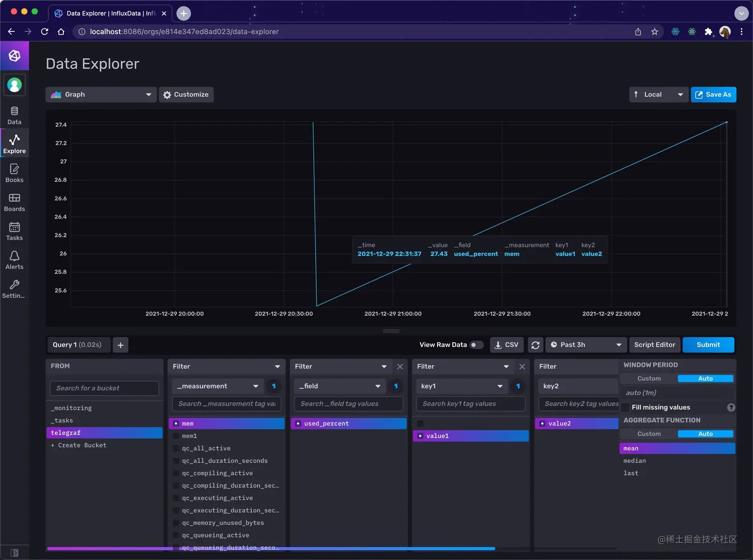The image size is (753, 560).
Task: Open the Local timezone dropdown
Action: (658, 95)
